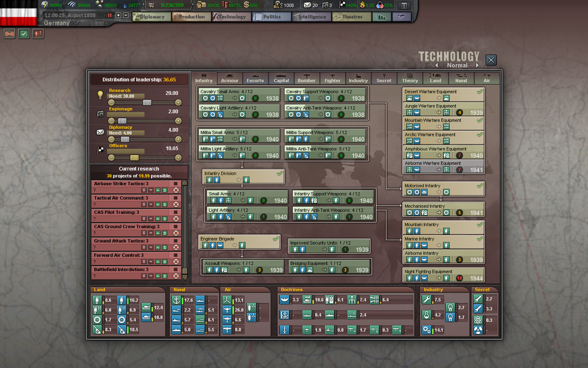Click the Research lightbulb icon

coord(100,95)
